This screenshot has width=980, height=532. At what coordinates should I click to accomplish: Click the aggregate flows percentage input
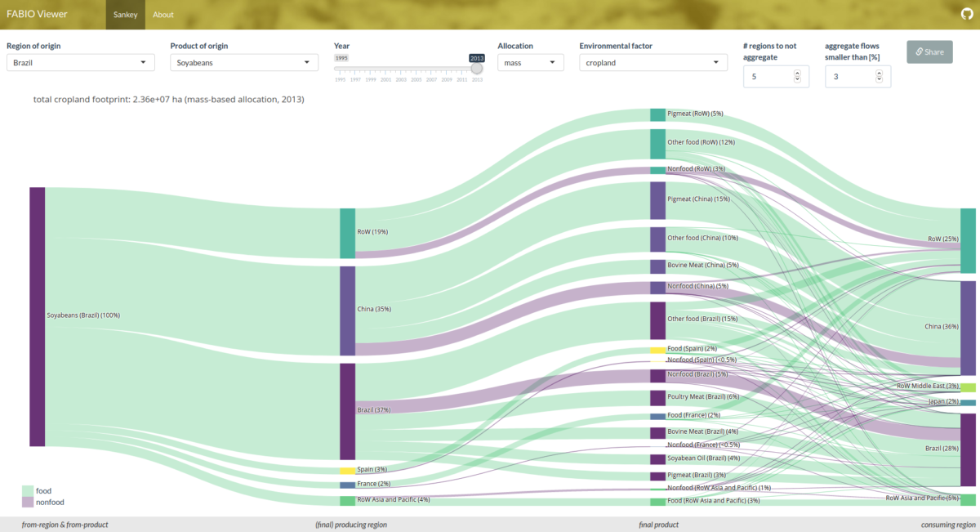pos(849,77)
